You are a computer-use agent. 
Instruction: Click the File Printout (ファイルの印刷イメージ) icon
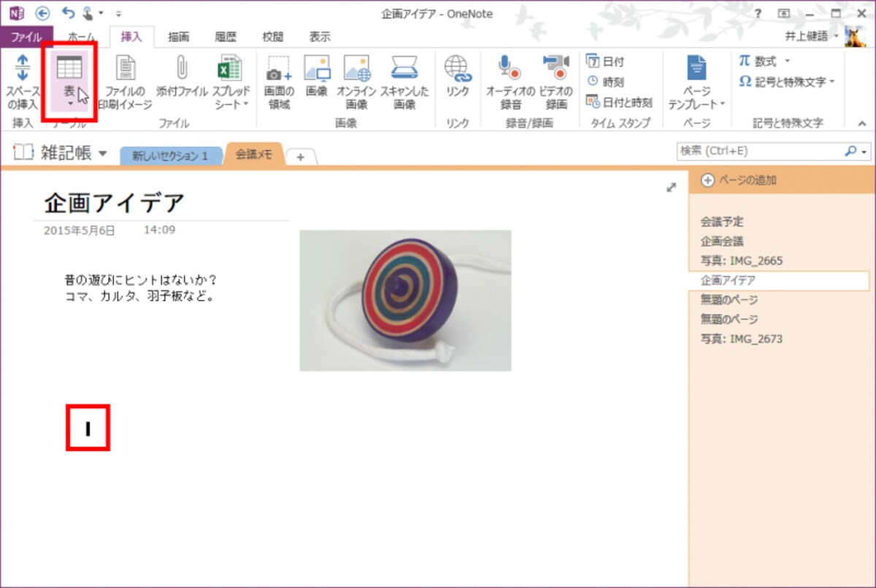click(126, 68)
